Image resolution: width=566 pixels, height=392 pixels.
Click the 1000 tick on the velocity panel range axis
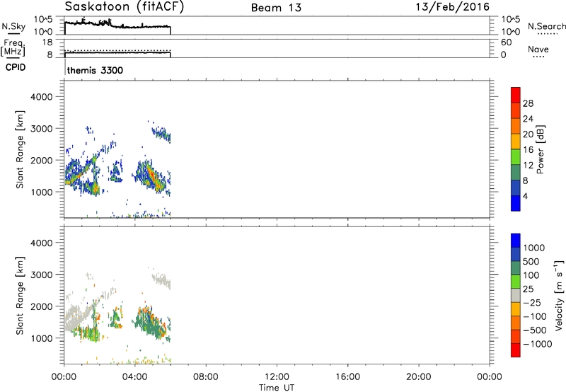(42, 338)
